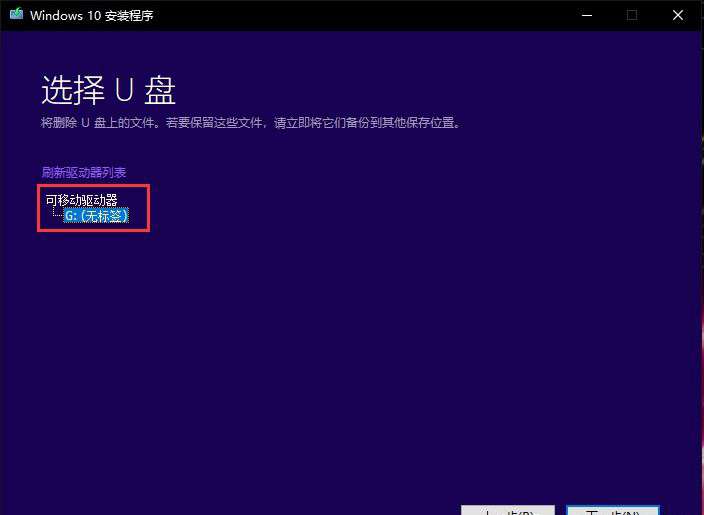Click the Windows 10 安装程序 title text
Viewport: 704px width, 515px height.
click(x=92, y=15)
